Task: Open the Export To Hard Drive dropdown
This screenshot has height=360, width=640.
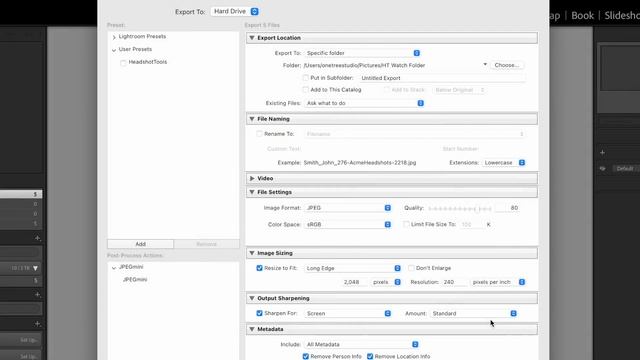Action: tap(235, 11)
